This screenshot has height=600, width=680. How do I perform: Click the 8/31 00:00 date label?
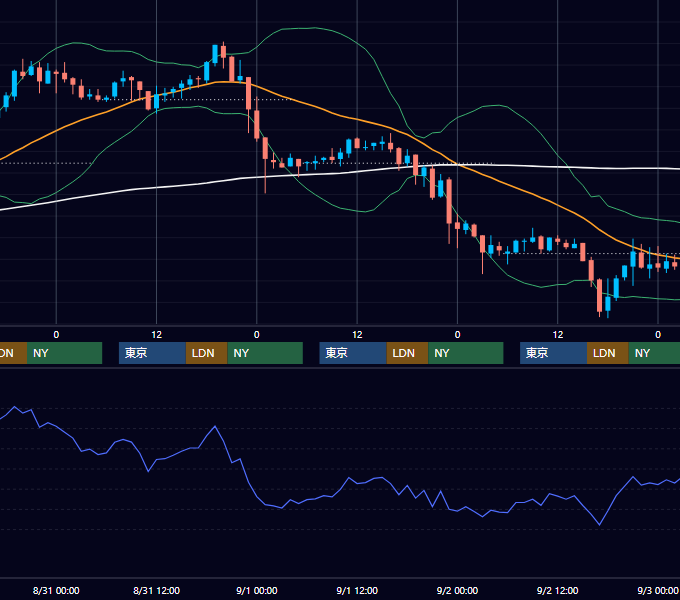[56, 590]
